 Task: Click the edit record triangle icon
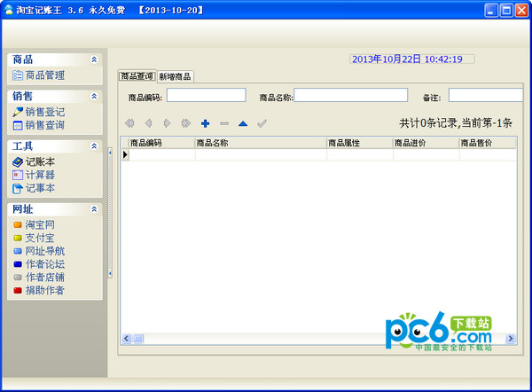tap(242, 123)
